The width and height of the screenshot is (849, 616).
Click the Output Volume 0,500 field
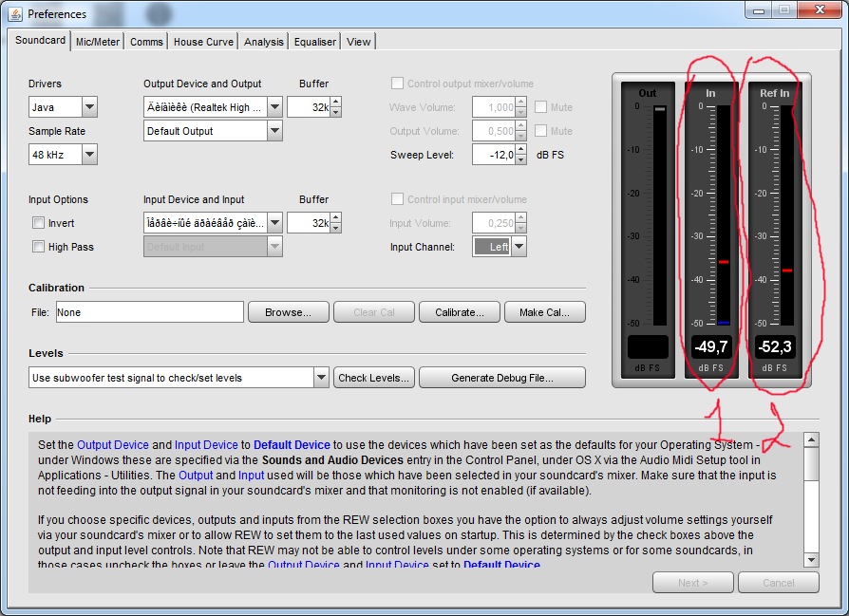494,130
